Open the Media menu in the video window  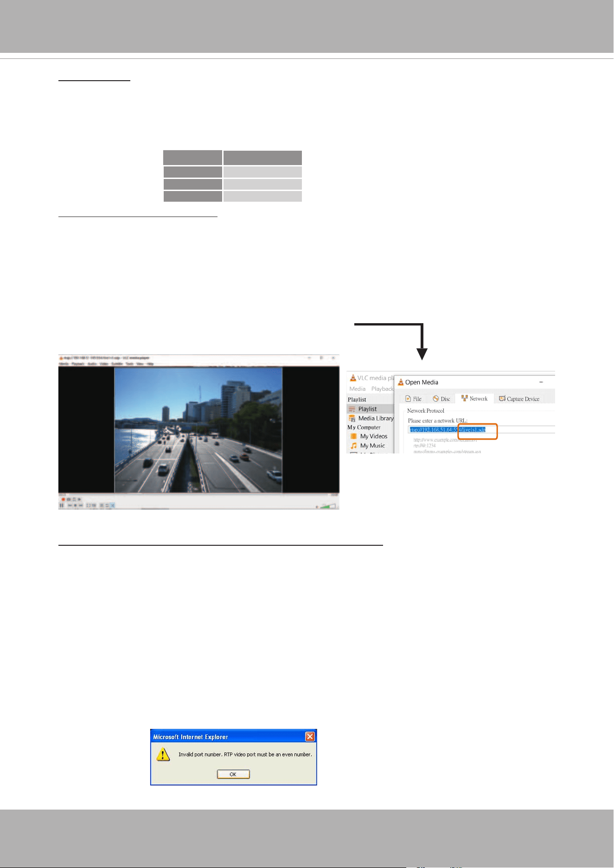point(64,364)
